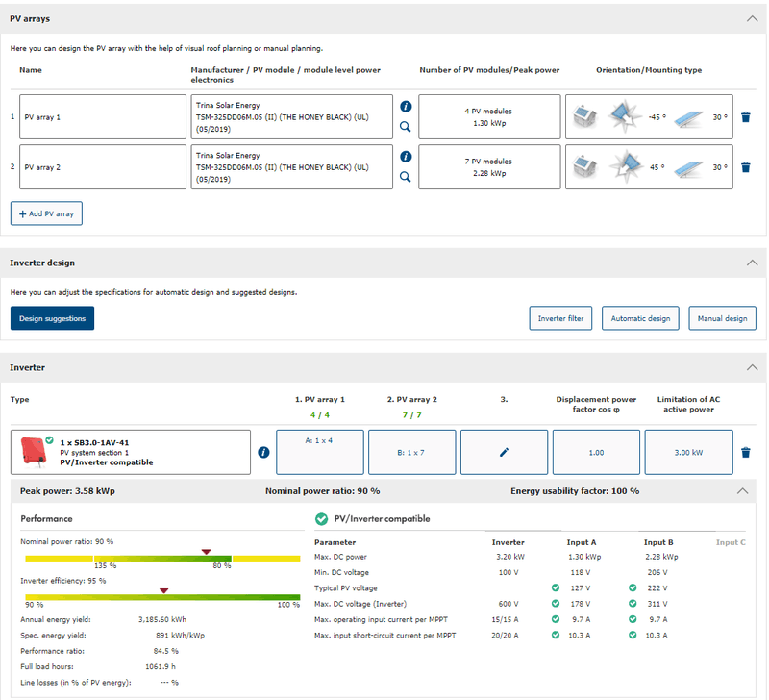Click pencil edit icon in input 3 box
The height and width of the screenshot is (700, 769).
[504, 451]
